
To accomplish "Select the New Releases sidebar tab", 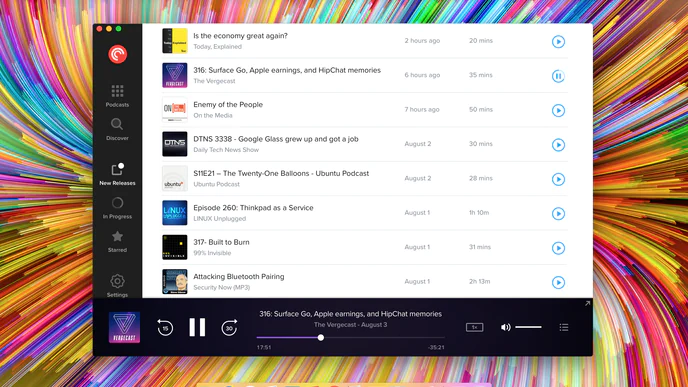I will click(x=117, y=174).
